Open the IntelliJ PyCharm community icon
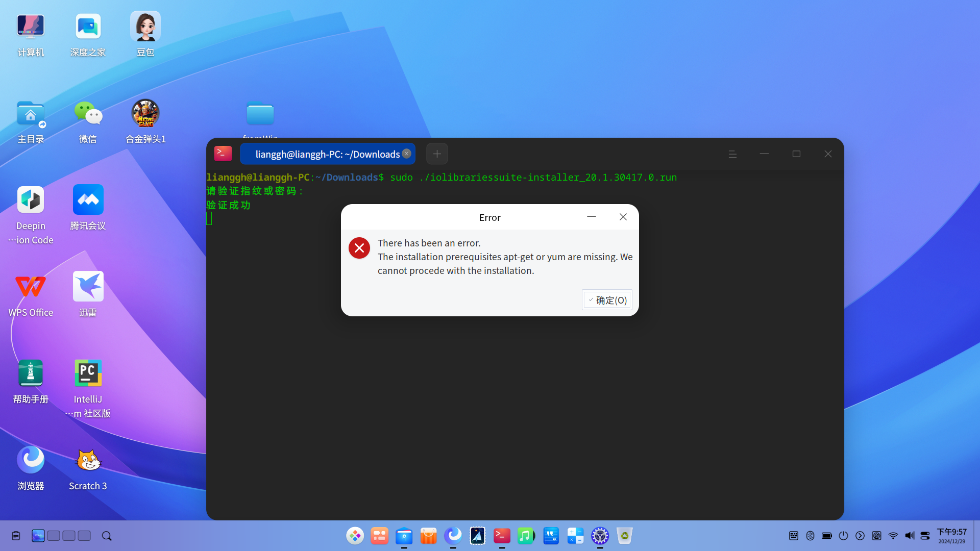Image resolution: width=980 pixels, height=551 pixels. point(88,388)
